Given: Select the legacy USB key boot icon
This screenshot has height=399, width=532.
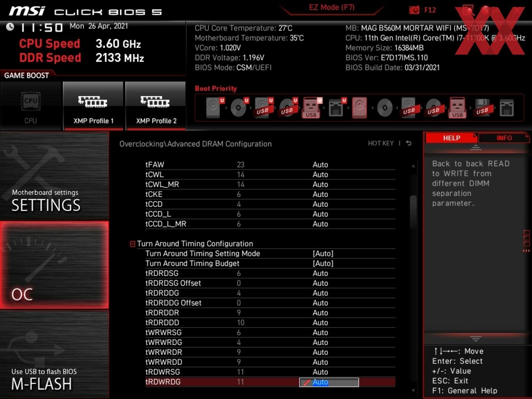Looking at the screenshot, I should 457,108.
